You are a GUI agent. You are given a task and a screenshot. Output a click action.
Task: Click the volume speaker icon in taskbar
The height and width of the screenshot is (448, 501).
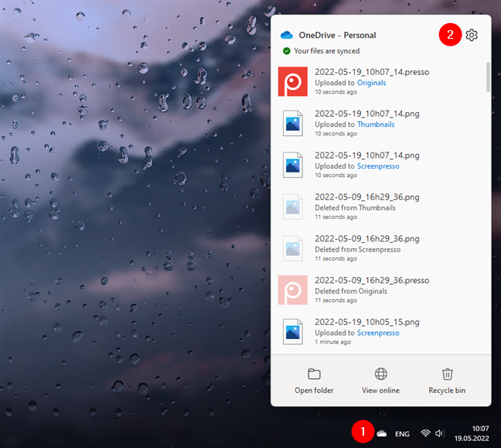(440, 433)
